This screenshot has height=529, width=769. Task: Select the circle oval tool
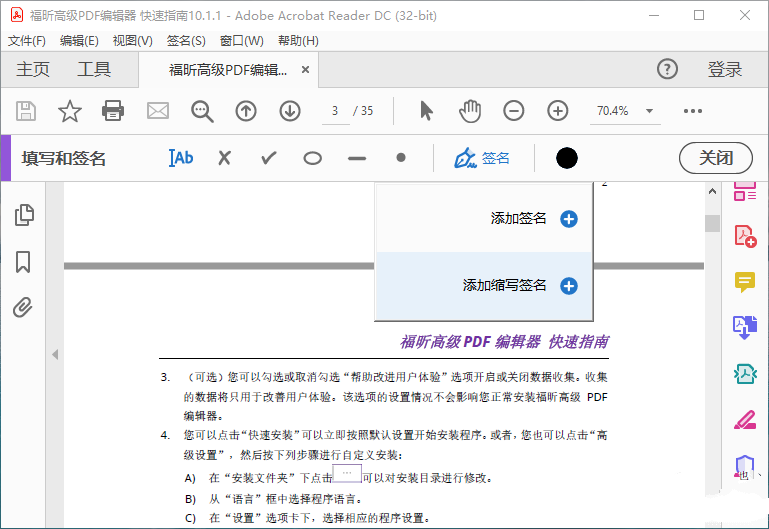click(x=312, y=158)
